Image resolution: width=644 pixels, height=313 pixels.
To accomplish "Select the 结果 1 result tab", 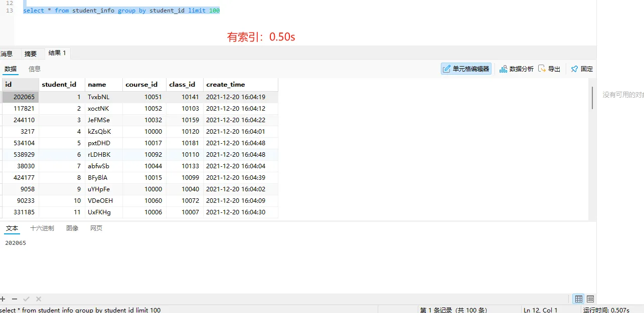I will [57, 53].
